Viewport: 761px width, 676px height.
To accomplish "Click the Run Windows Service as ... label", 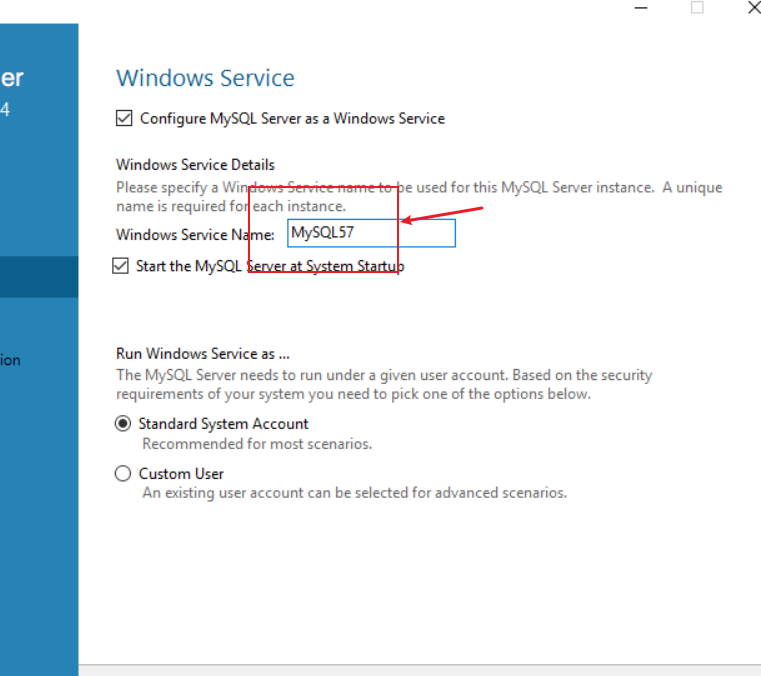I will [x=203, y=354].
